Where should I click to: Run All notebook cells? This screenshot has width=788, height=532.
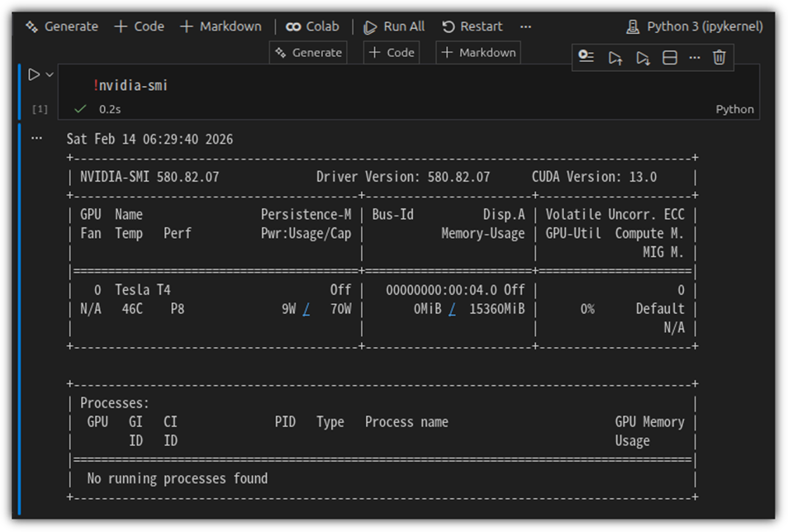pos(395,26)
